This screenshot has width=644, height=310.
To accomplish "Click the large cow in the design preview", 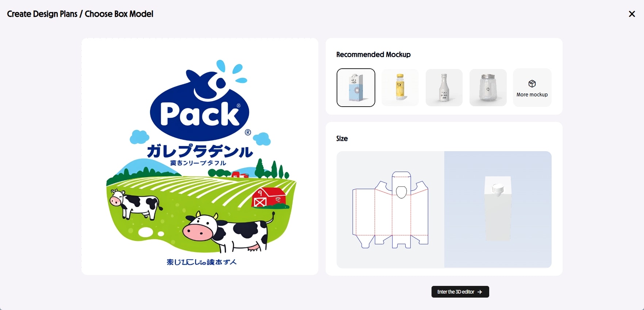I will (228, 232).
